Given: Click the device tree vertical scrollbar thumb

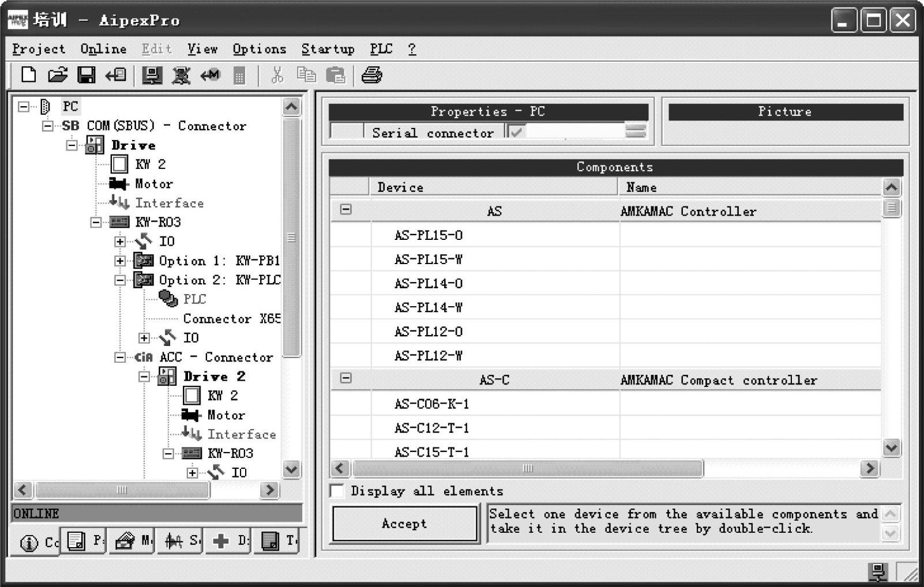Looking at the screenshot, I should (x=292, y=237).
